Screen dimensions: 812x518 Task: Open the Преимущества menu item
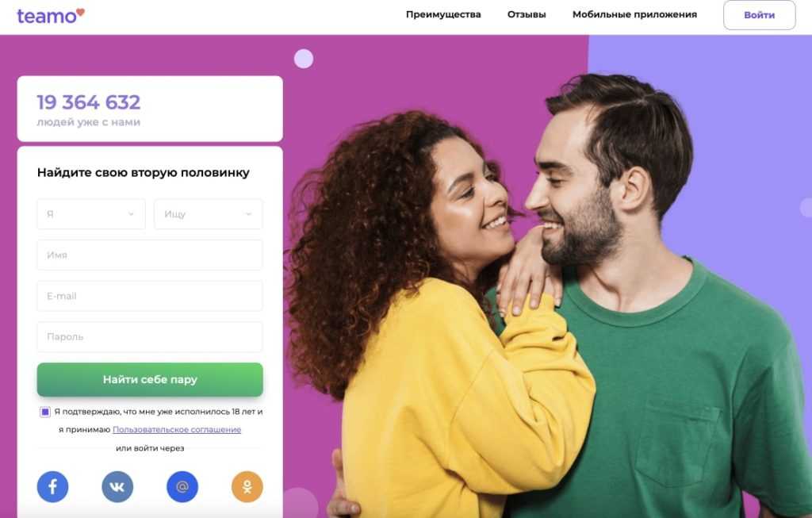click(x=443, y=14)
